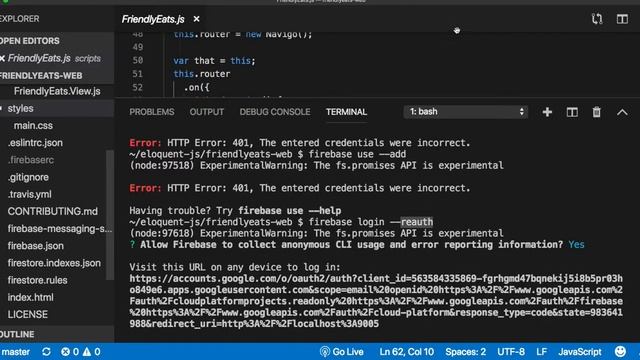Open firebase-messaging-s... file
The image size is (640, 360).
point(60,229)
